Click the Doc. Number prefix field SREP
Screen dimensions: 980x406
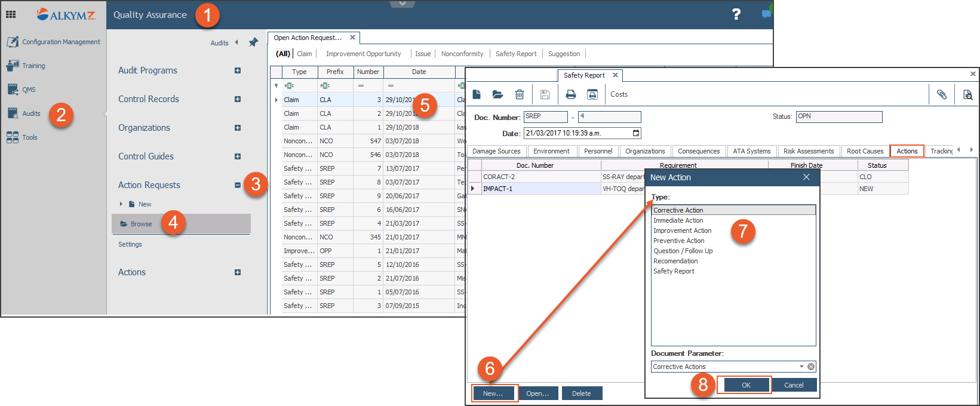pos(546,117)
